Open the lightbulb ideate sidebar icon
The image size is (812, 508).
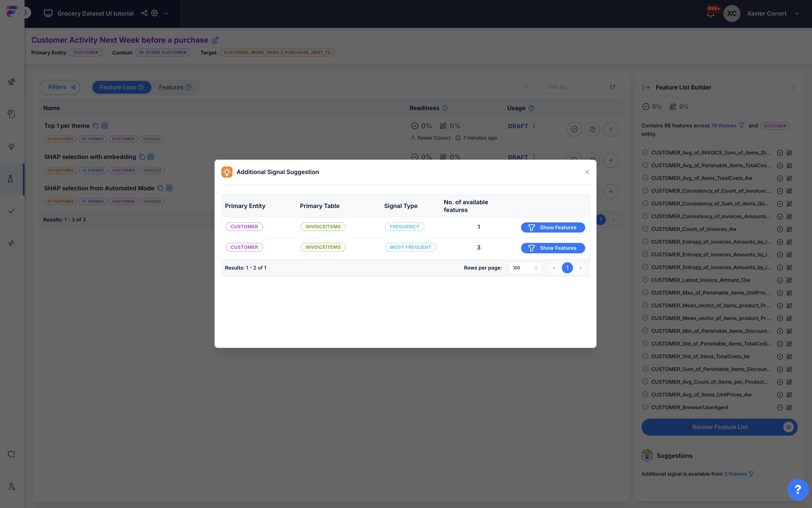coord(11,146)
